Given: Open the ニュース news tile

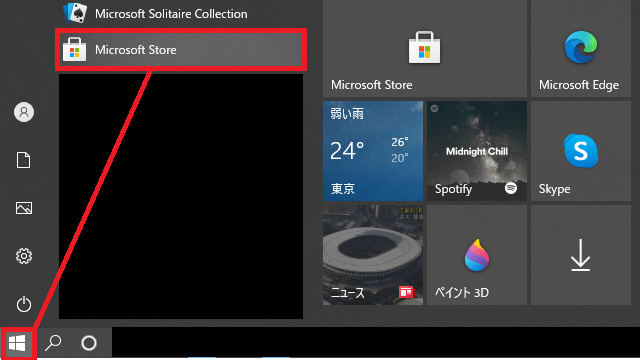Looking at the screenshot, I should pyautogui.click(x=373, y=255).
